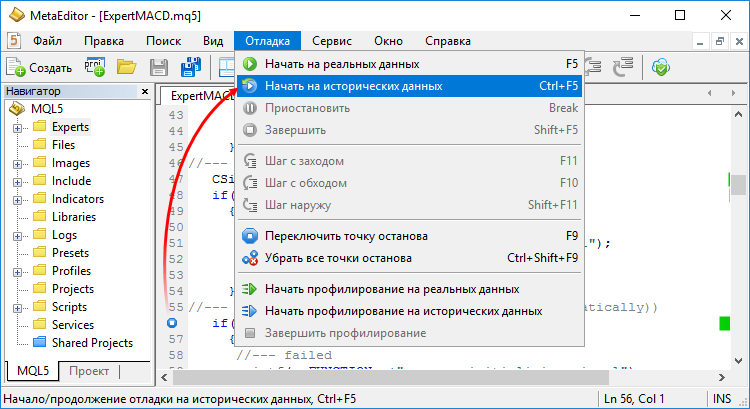Expand the Logs folder
The image size is (750, 409).
click(x=17, y=236)
